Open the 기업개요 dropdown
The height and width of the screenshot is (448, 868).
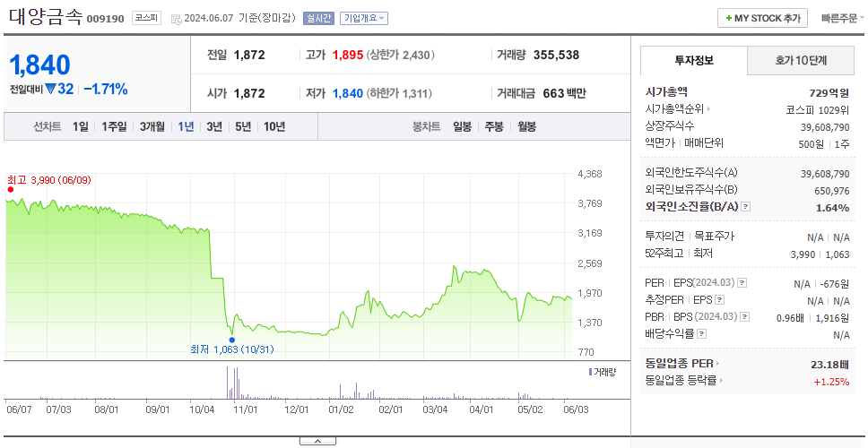[364, 18]
